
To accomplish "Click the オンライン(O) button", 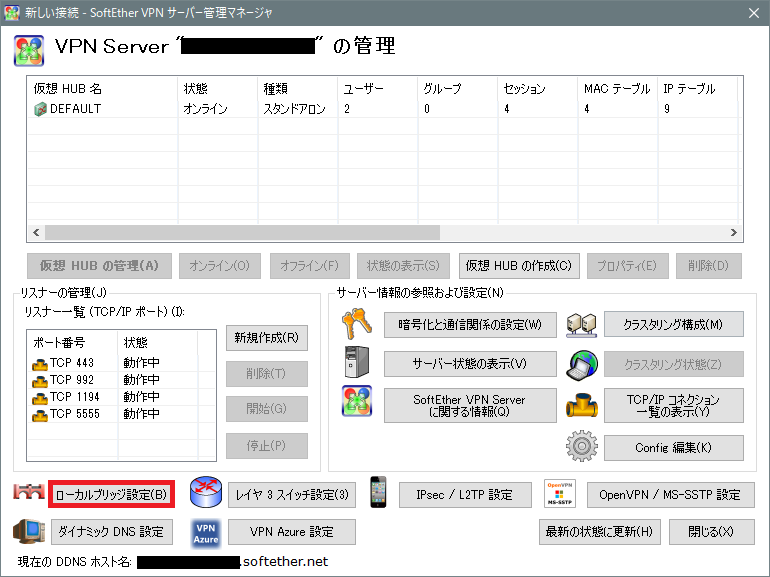I will click(x=220, y=266).
